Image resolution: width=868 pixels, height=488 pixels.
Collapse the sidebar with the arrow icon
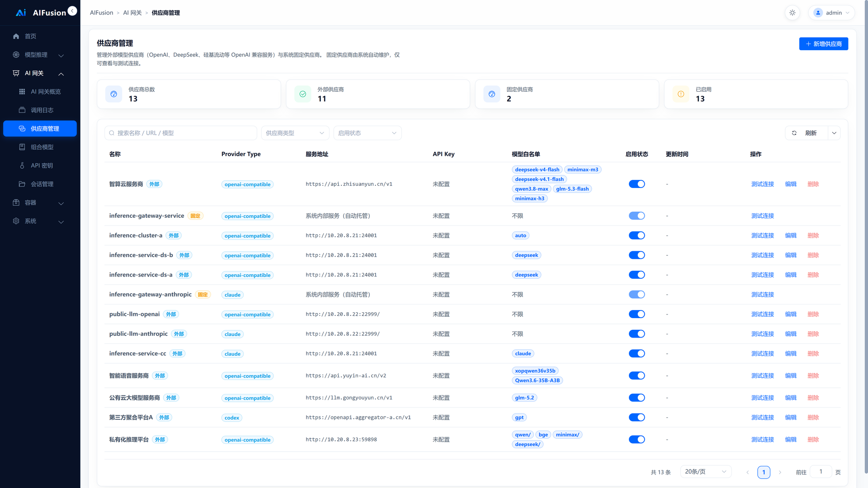click(x=72, y=11)
